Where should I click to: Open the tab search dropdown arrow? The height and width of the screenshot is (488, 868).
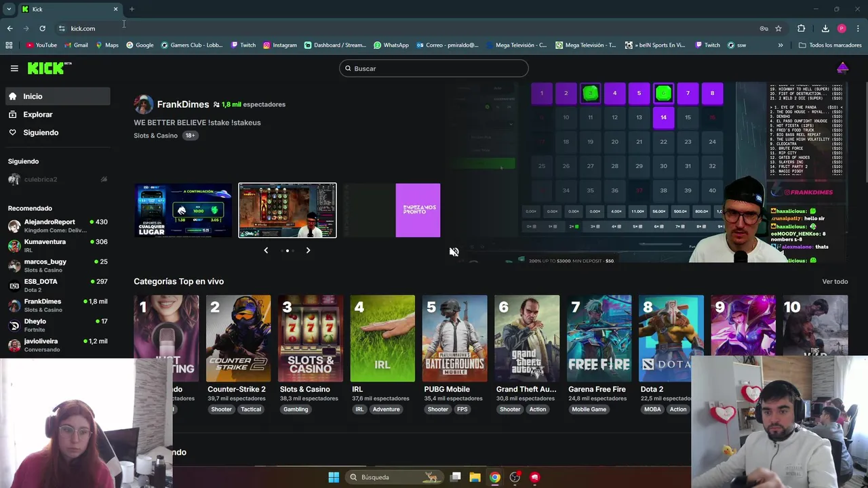click(9, 9)
